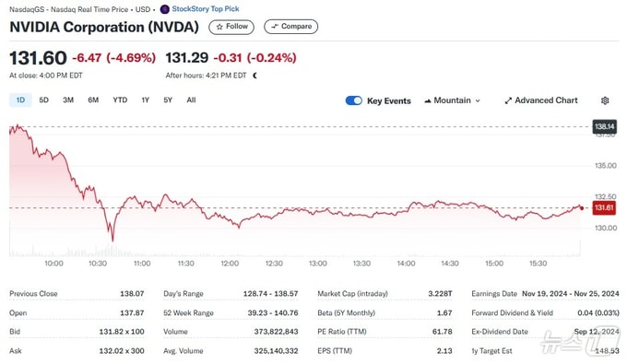
Task: Select the 5D time range tab
Action: 44,100
